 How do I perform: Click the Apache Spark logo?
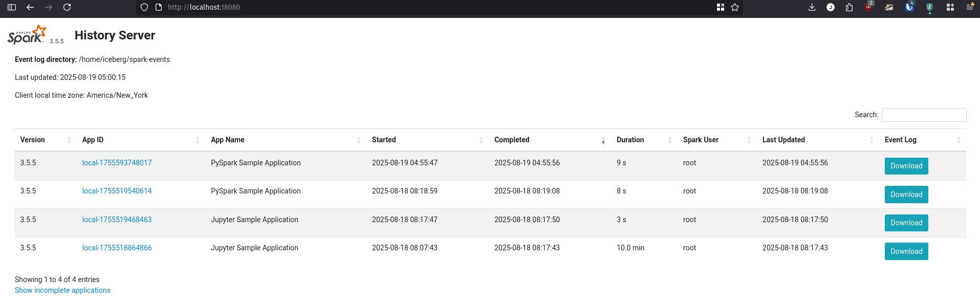coord(27,35)
